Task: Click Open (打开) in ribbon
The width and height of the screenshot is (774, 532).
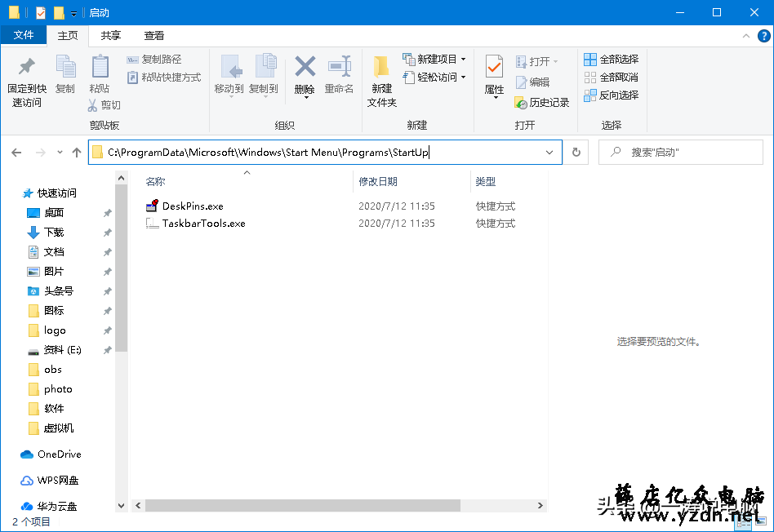Action: point(536,62)
